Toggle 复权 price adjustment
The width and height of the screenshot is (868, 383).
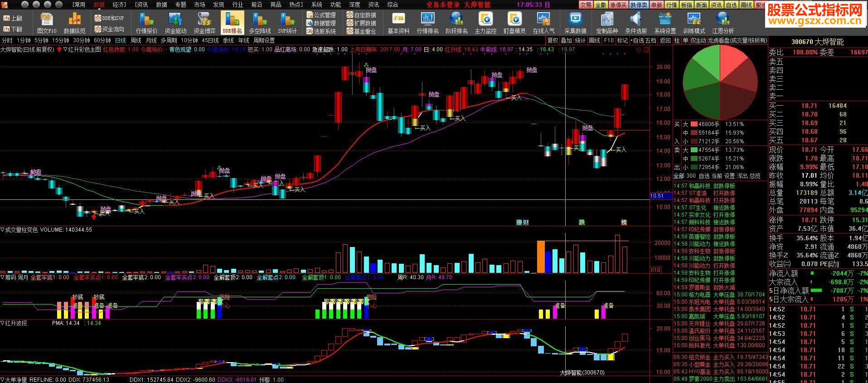[x=553, y=40]
